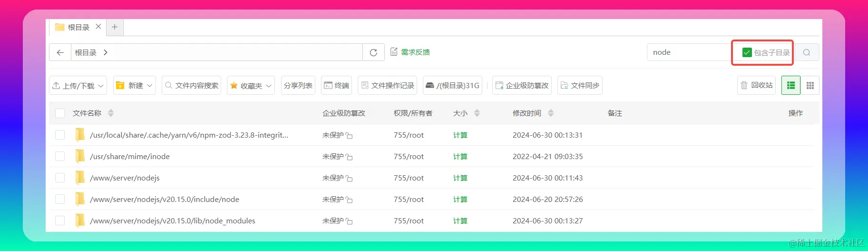Click 计算 size for npm-zod-3.23.8 row

coord(460,135)
